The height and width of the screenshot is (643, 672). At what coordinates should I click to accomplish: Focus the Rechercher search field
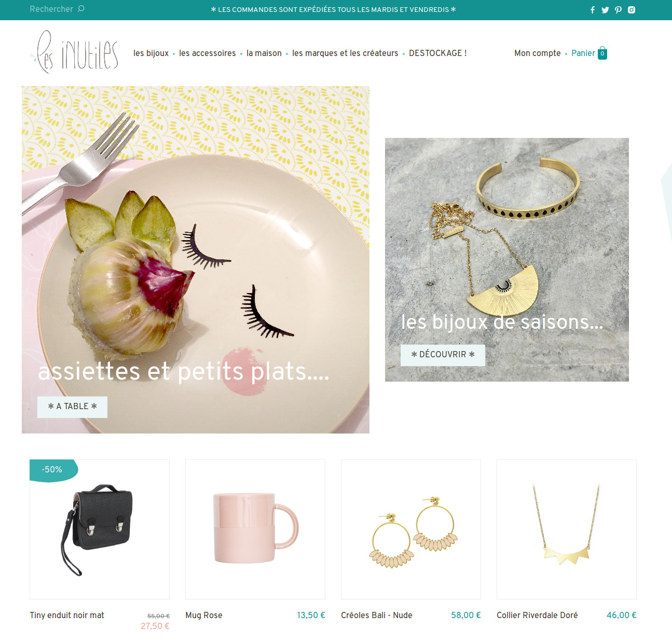(51, 9)
